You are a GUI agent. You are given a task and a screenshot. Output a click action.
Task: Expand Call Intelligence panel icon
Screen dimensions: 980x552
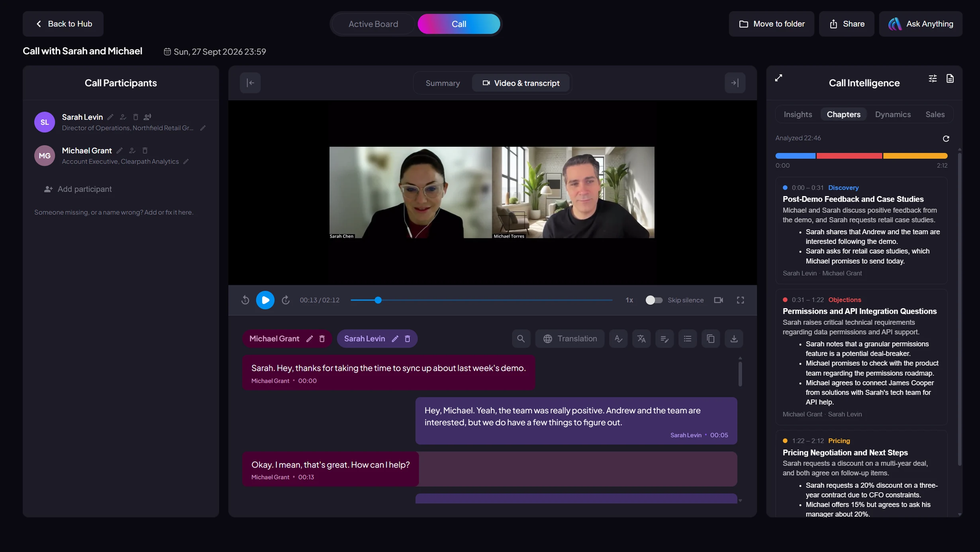778,78
